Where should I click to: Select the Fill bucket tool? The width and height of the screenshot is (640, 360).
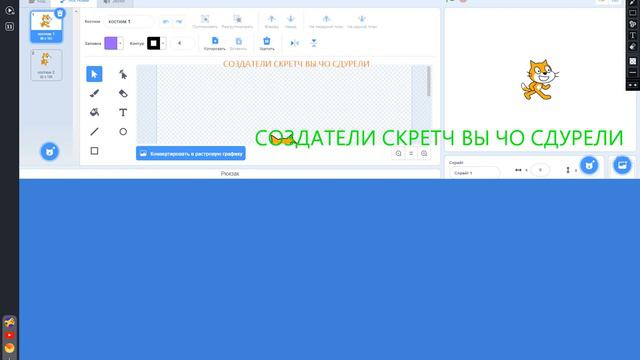[x=94, y=112]
